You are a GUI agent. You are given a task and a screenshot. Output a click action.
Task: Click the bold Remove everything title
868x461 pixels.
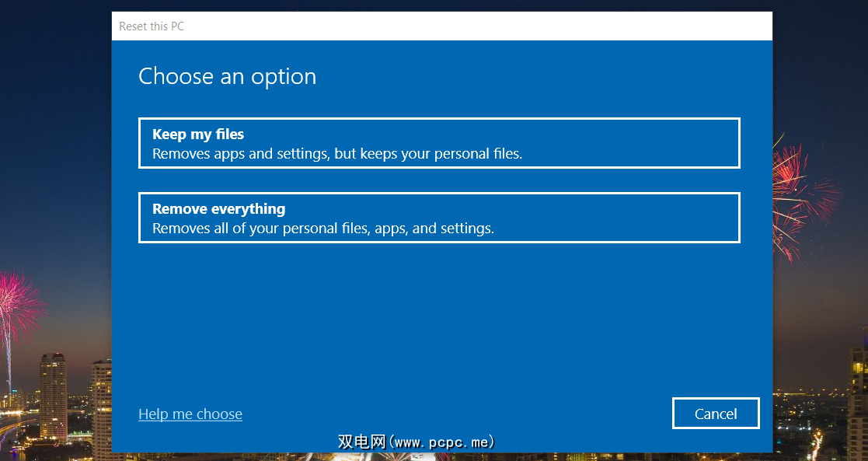[x=218, y=209]
